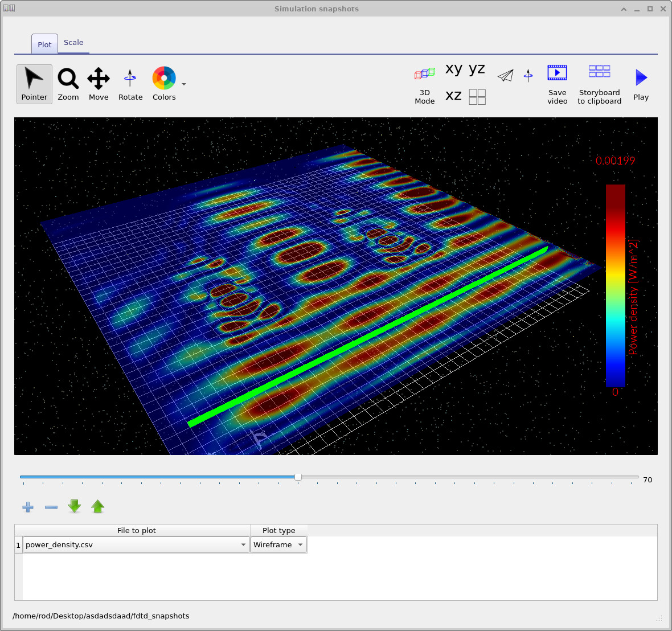
Task: Click the green line in 3D plot
Action: (368, 336)
